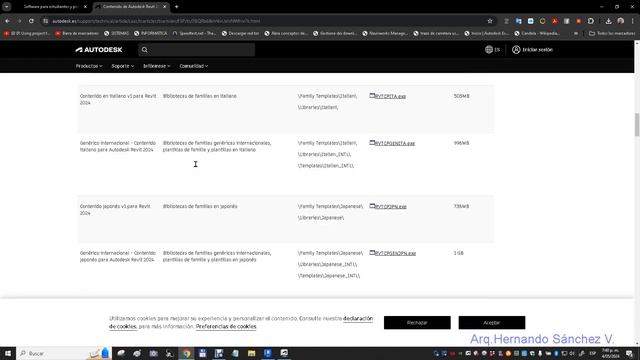The height and width of the screenshot is (360, 640).
Task: Click the Autodesk site search field
Action: [x=197, y=50]
